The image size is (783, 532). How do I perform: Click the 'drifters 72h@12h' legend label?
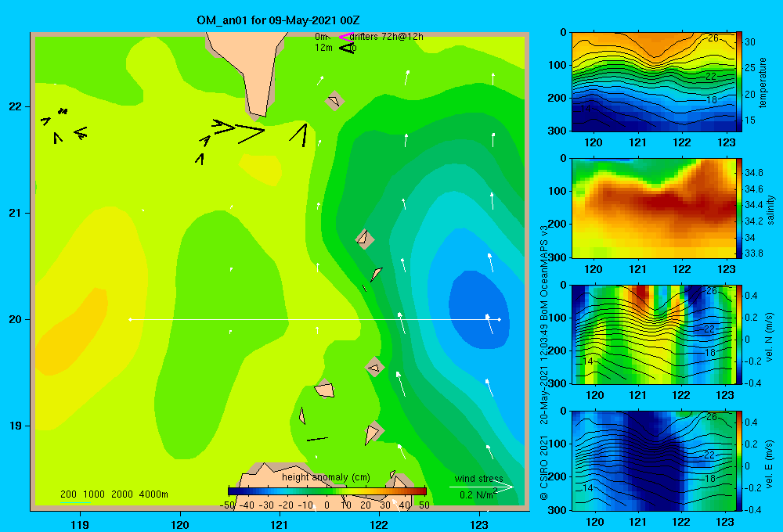(x=386, y=37)
